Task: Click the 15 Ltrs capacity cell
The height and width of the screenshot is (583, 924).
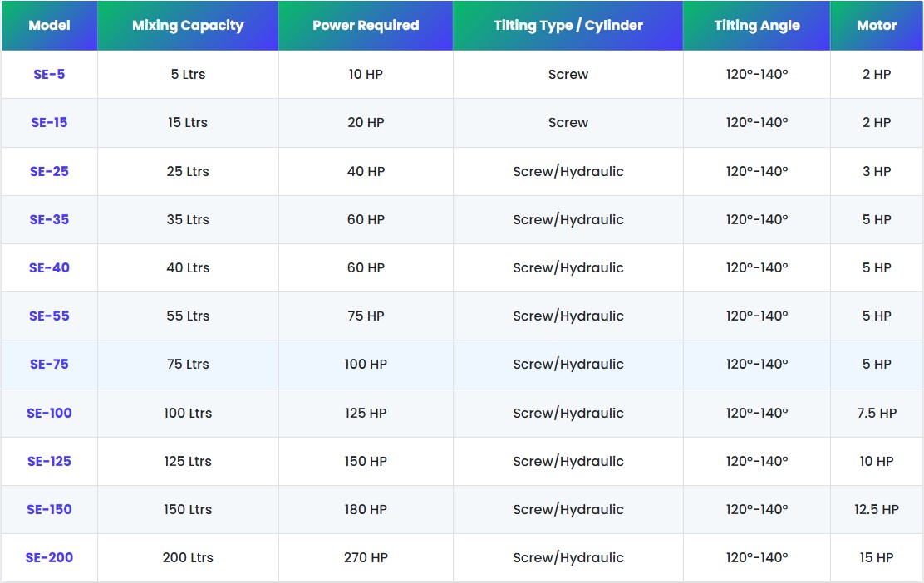Action: pyautogui.click(x=188, y=122)
